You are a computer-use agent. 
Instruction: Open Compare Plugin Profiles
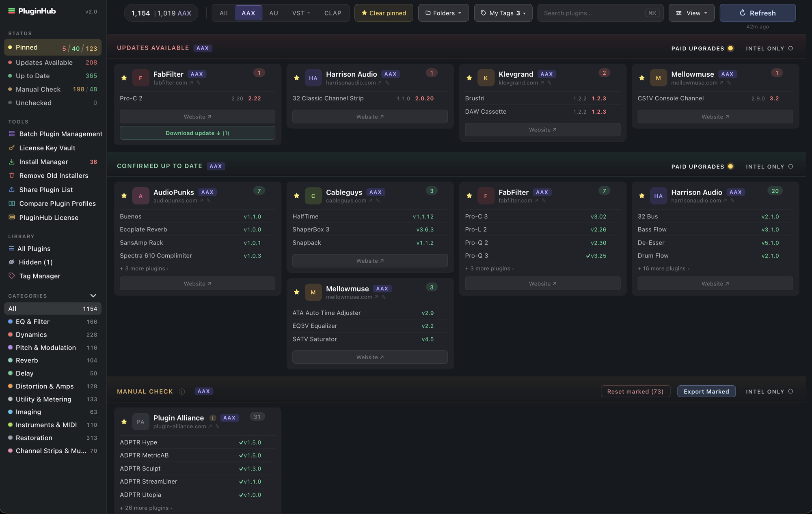[x=57, y=203]
